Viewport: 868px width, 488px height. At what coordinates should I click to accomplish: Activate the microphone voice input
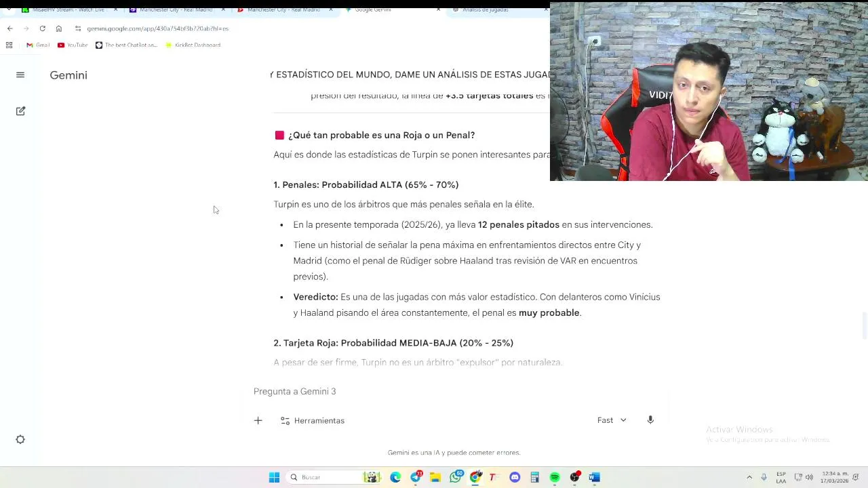[650, 420]
